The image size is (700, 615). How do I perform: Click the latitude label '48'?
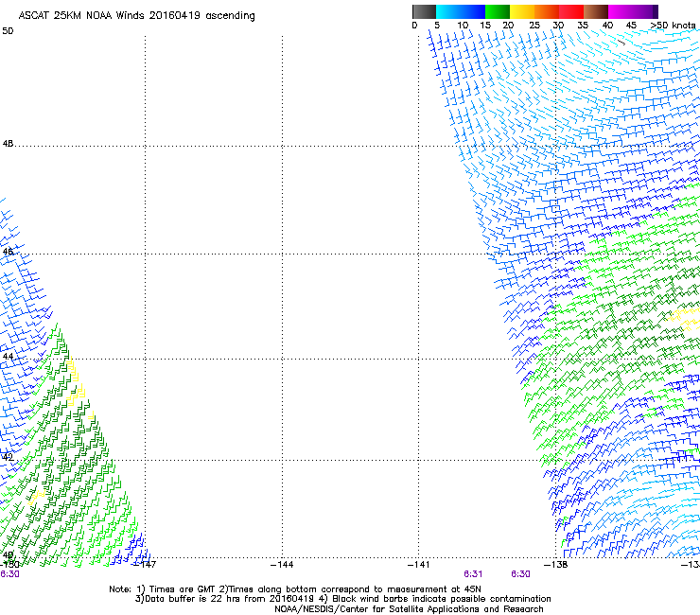click(x=8, y=144)
